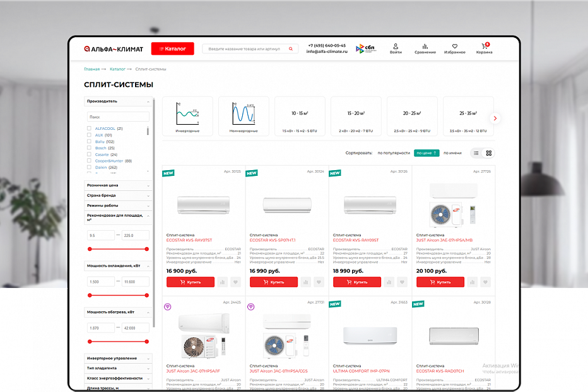Select the 25 - 35 м² category tile
The image size is (588, 392).
pyautogui.click(x=468, y=116)
